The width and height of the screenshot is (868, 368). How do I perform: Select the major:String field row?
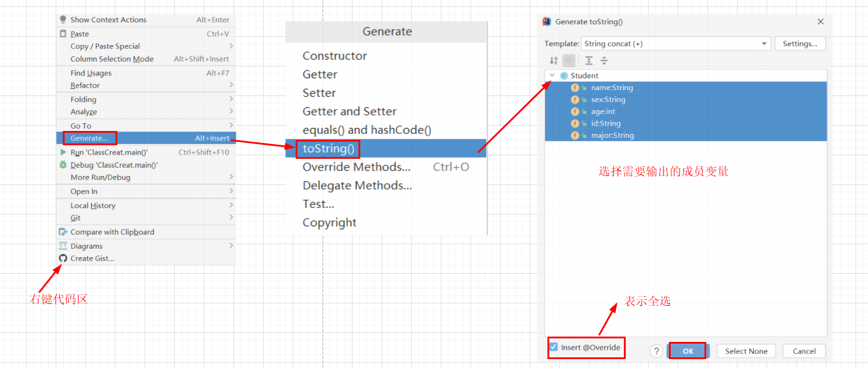click(686, 135)
